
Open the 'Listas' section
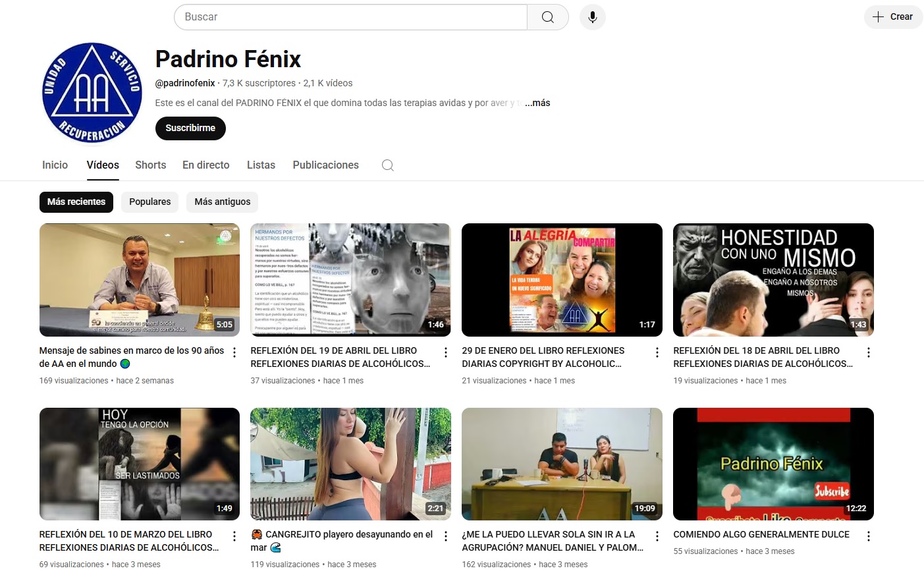(261, 165)
